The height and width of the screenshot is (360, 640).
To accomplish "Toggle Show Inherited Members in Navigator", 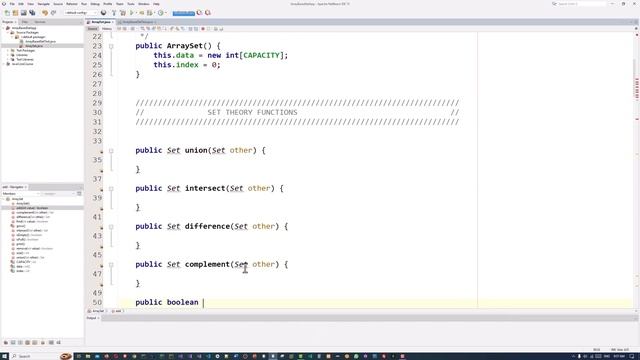I will coord(6,343).
